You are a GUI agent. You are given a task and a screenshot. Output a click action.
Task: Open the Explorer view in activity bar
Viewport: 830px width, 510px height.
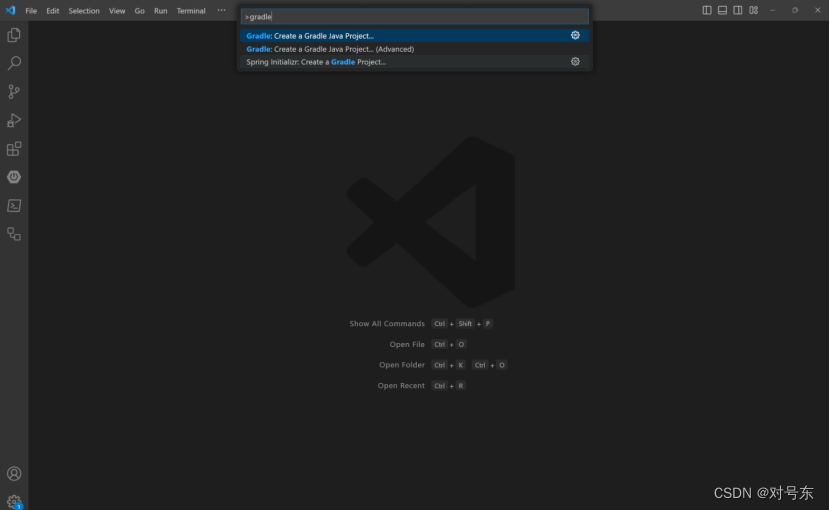tap(14, 35)
